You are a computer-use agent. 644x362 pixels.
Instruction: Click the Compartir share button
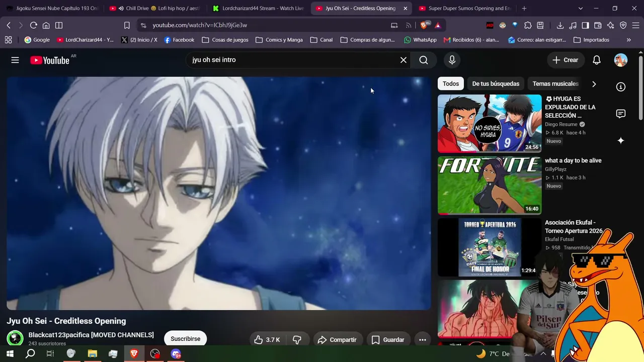pyautogui.click(x=337, y=340)
